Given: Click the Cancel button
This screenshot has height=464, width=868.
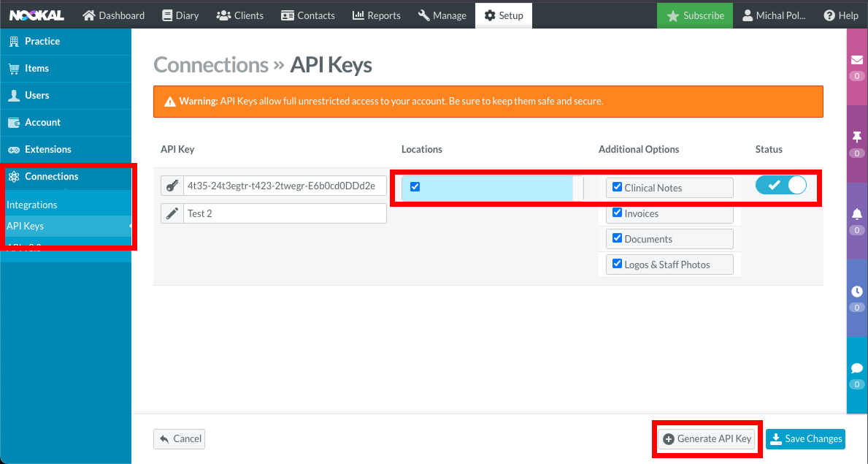Looking at the screenshot, I should 180,438.
